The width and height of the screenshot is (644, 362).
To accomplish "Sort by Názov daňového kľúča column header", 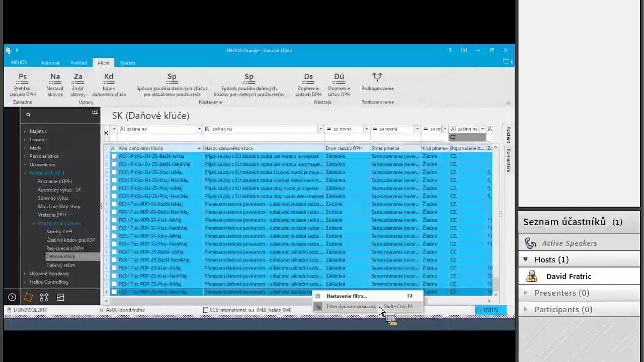I will (x=264, y=148).
